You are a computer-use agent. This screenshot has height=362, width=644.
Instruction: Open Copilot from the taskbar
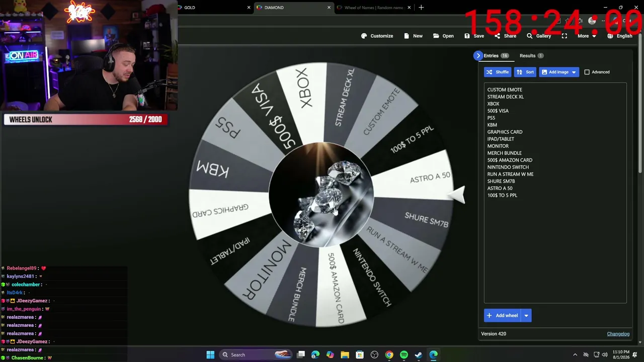pyautogui.click(x=330, y=355)
